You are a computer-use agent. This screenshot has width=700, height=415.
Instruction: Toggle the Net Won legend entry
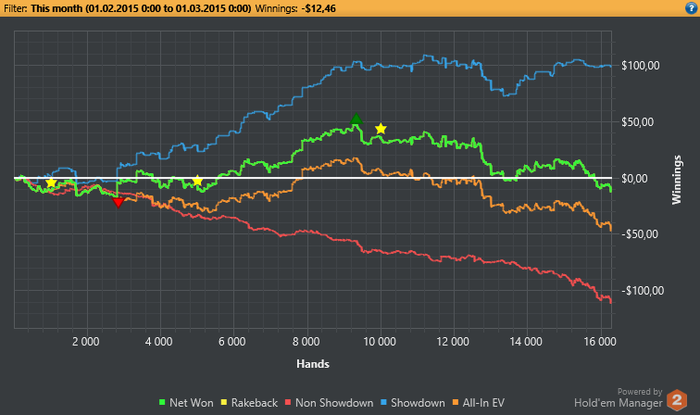[x=186, y=403]
